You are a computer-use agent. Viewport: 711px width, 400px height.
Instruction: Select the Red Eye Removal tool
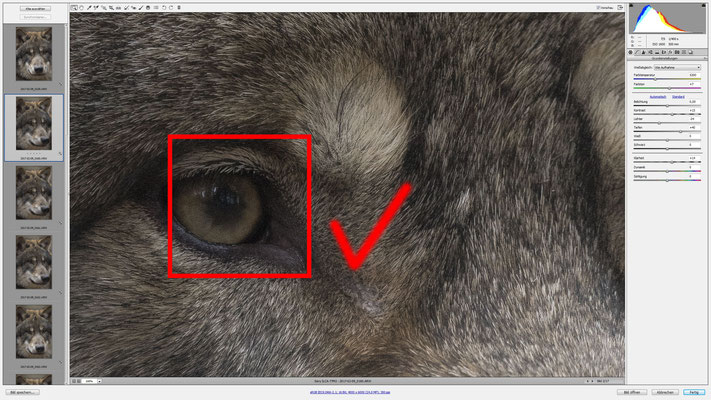(x=133, y=8)
